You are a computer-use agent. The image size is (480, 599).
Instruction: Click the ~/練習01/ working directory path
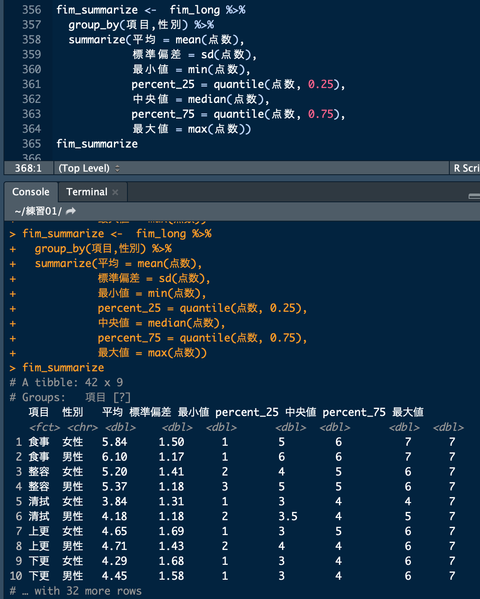pyautogui.click(x=38, y=211)
